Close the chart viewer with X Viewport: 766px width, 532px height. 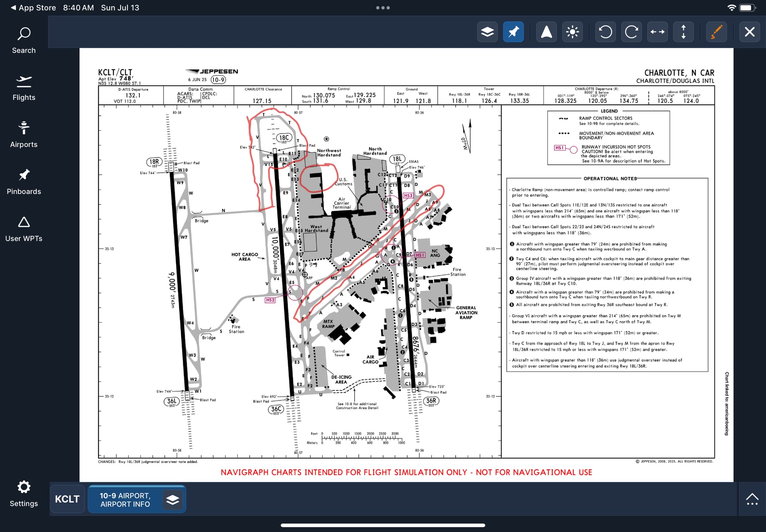click(x=750, y=32)
